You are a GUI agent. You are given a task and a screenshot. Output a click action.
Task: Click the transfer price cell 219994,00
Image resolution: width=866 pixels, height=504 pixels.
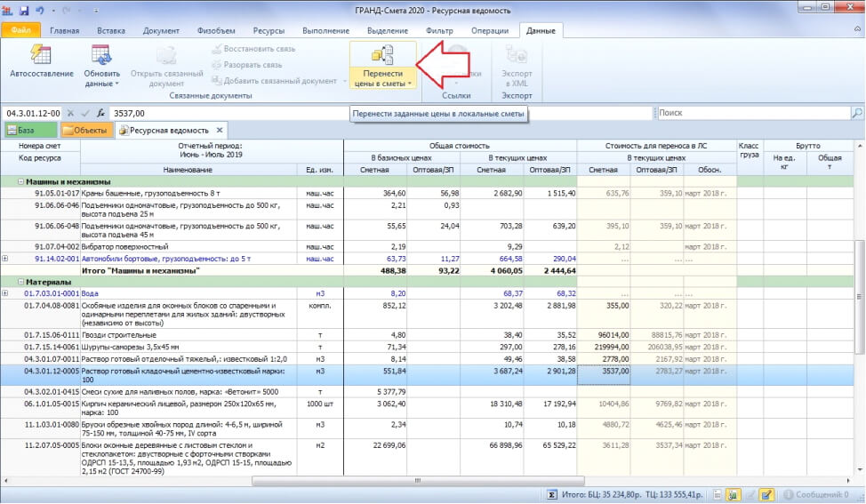click(x=604, y=348)
